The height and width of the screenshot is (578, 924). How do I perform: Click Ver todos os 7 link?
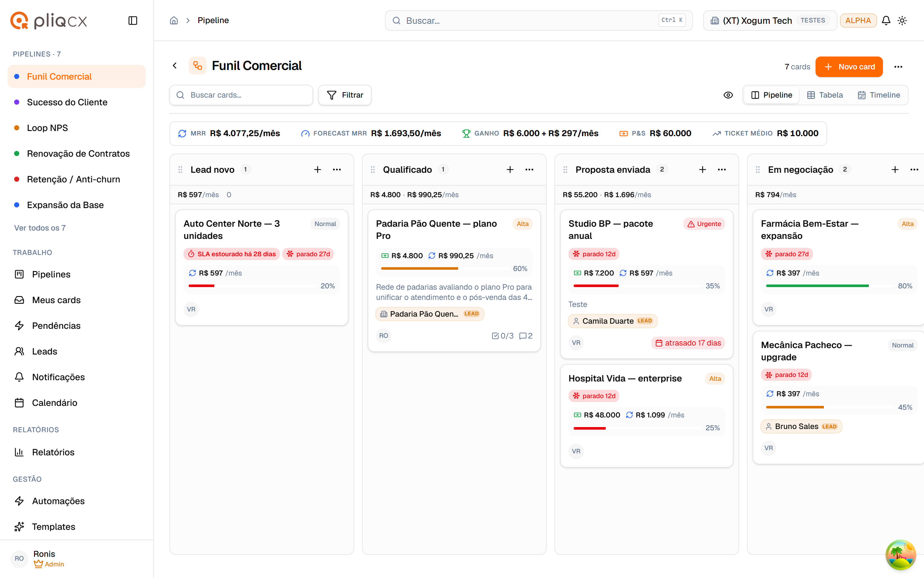(x=40, y=228)
